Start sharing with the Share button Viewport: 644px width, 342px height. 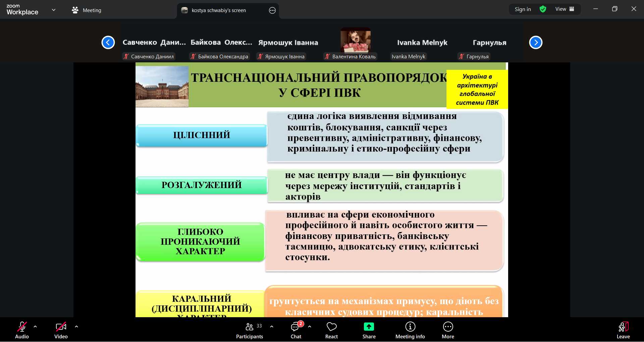coord(369,330)
